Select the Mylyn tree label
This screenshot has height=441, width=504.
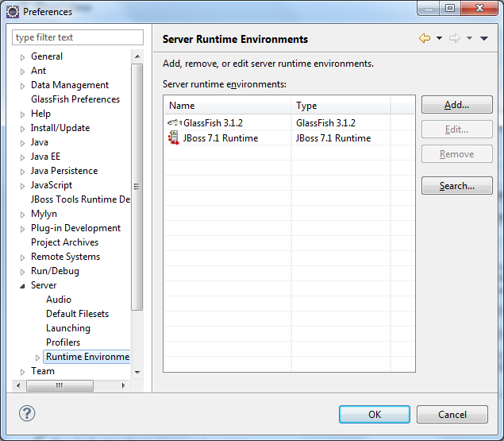(44, 214)
